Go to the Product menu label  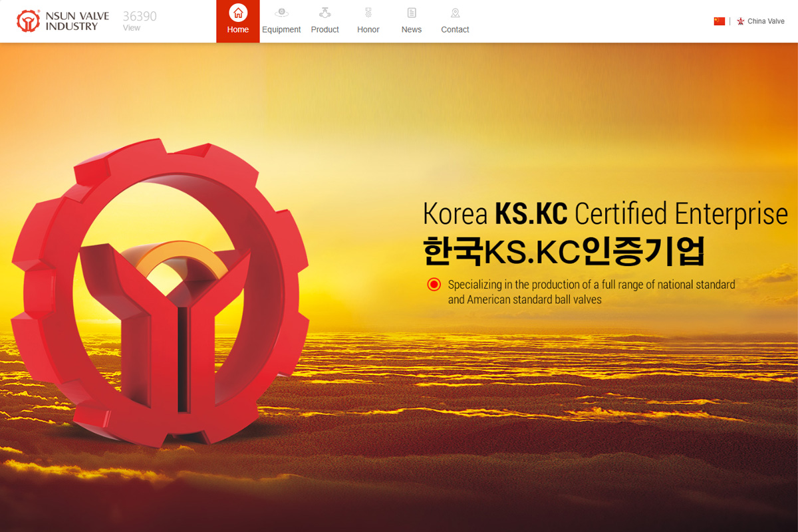[x=325, y=29]
